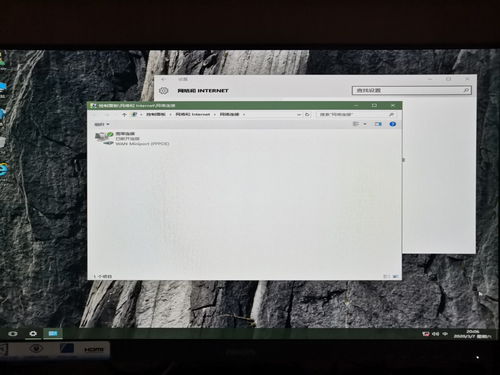
Task: Refresh the Network Connections folder
Action: (307, 114)
